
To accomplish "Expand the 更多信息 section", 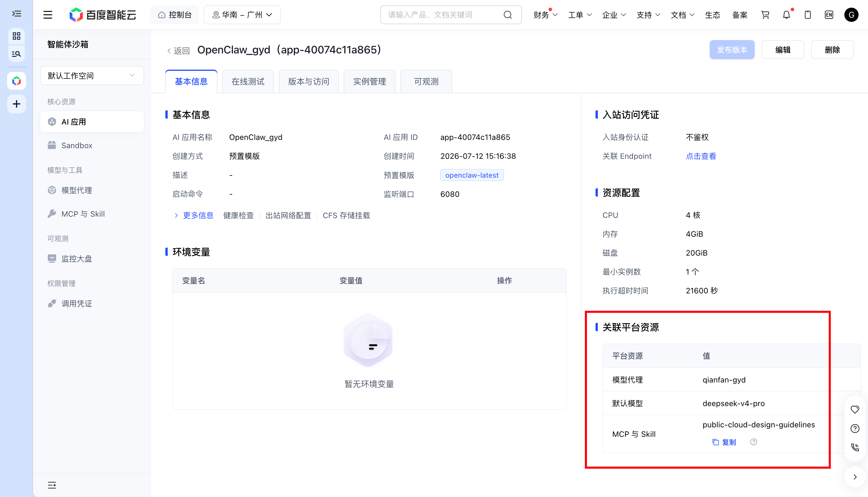I will click(194, 215).
